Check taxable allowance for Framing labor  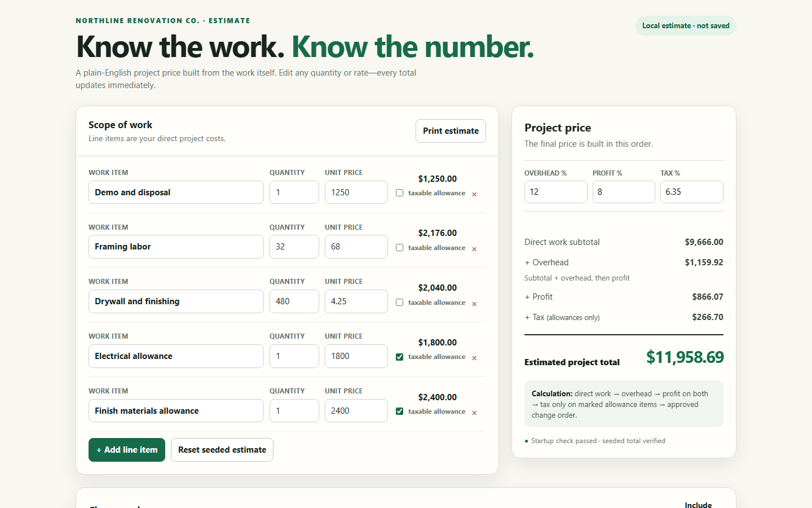[x=399, y=248]
